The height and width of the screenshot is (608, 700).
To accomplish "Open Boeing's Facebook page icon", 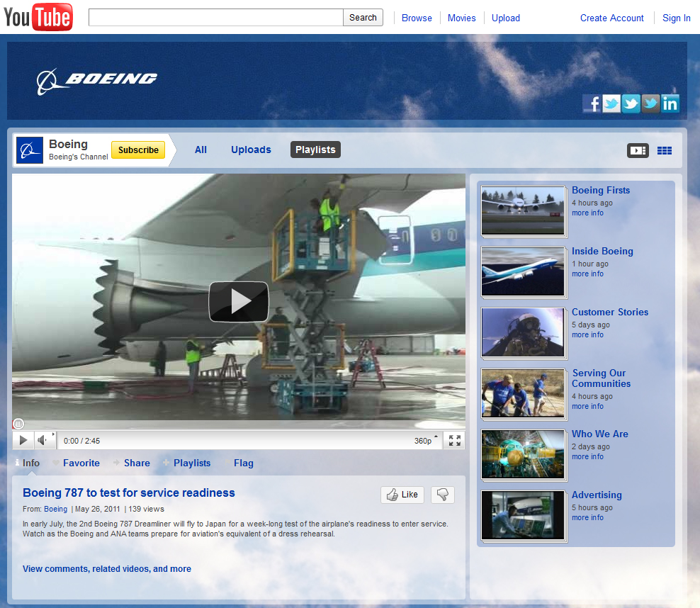I will click(x=592, y=103).
